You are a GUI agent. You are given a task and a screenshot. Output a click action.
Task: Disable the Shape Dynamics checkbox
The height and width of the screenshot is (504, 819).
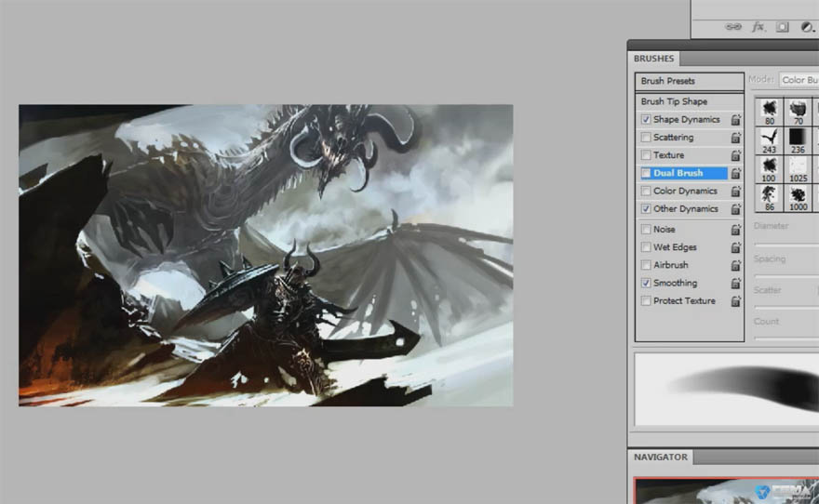(x=646, y=119)
